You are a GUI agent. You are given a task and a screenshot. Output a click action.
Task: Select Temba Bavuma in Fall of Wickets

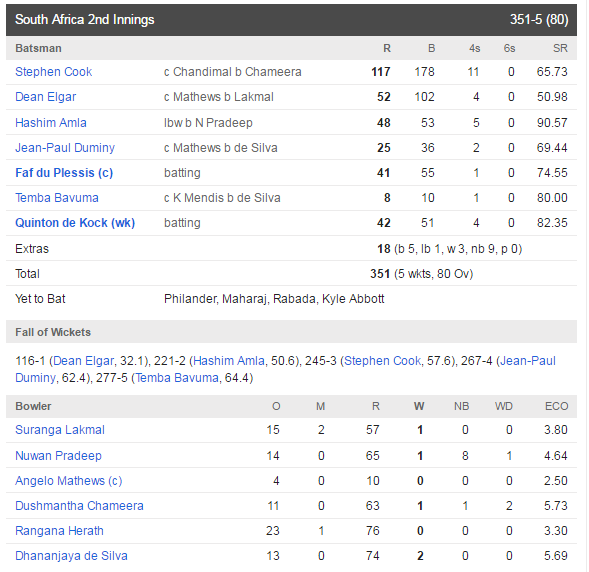pos(177,378)
